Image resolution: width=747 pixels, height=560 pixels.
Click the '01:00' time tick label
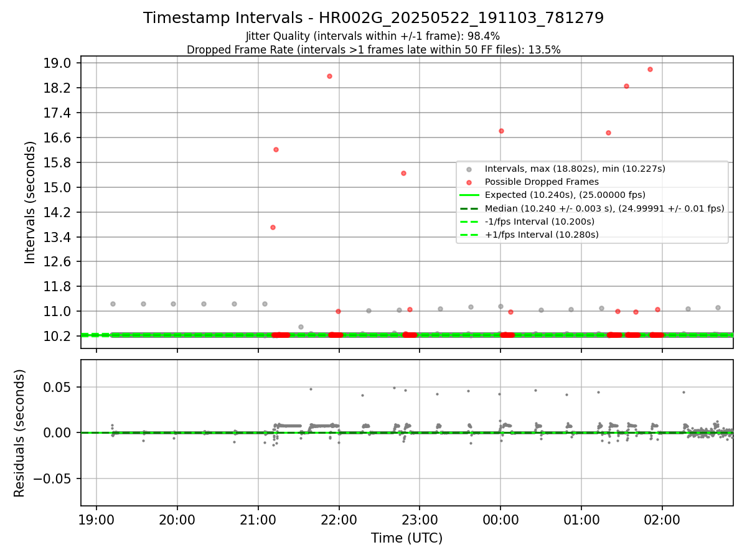(581, 519)
